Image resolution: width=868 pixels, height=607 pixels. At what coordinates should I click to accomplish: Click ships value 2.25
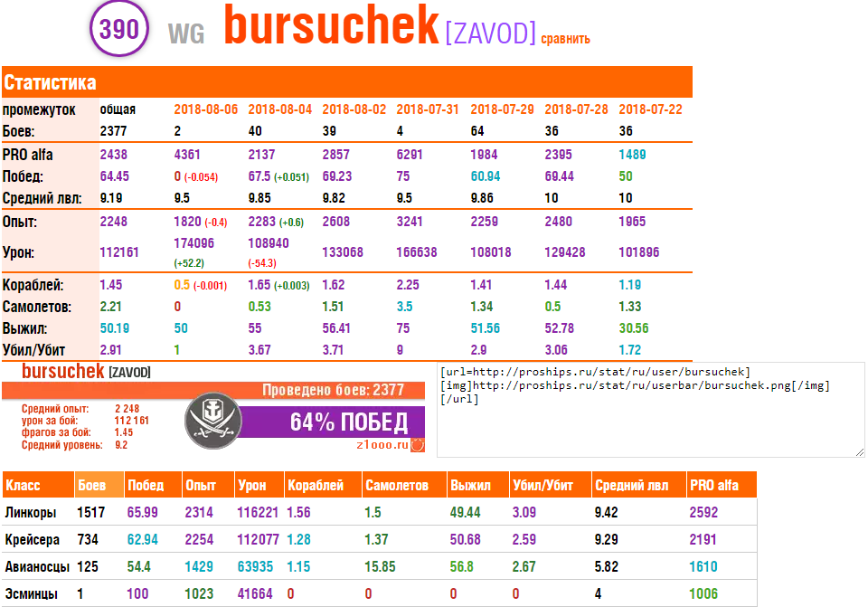408,285
